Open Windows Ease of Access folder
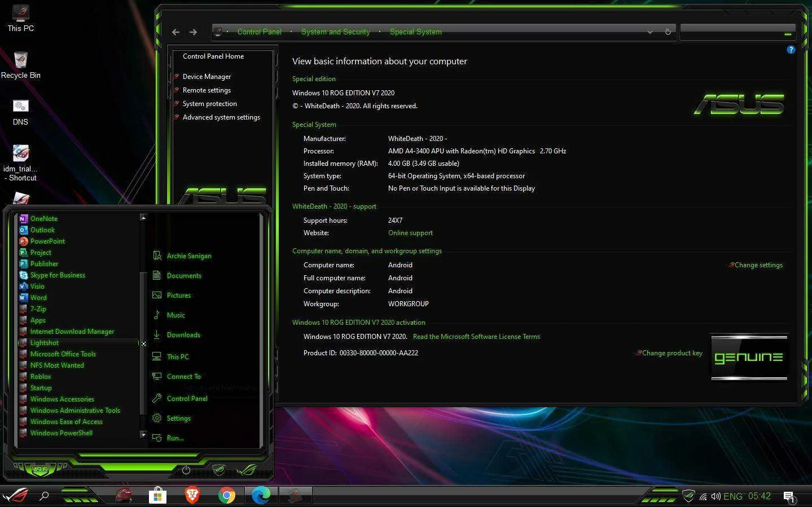The width and height of the screenshot is (812, 507). coord(61,422)
